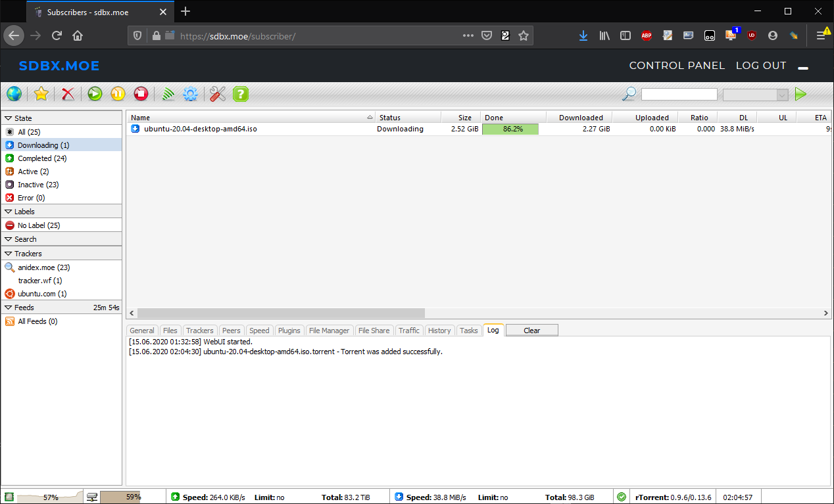Click the wrench and screwdriver toolbar icon
Image resolution: width=834 pixels, height=504 pixels.
[218, 94]
